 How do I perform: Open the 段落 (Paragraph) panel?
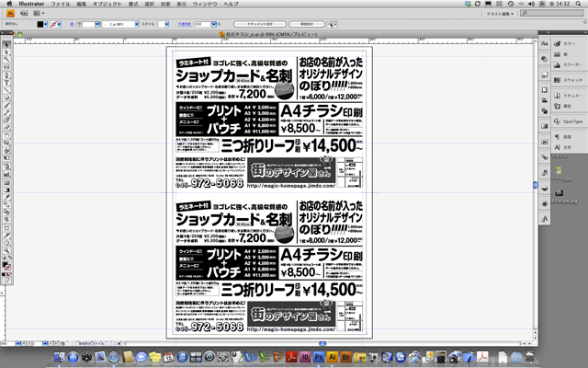coord(563,135)
